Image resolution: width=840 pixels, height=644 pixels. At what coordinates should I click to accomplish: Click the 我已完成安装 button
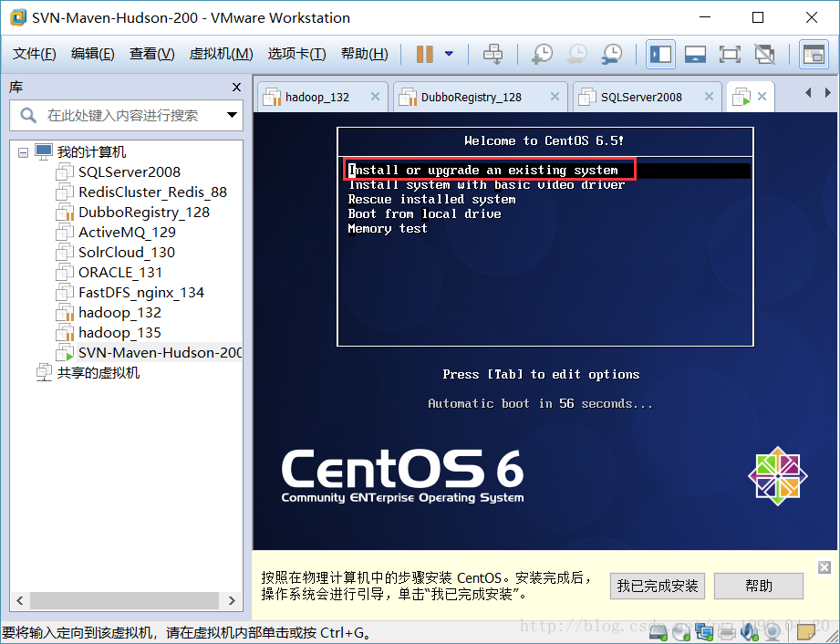click(x=658, y=586)
